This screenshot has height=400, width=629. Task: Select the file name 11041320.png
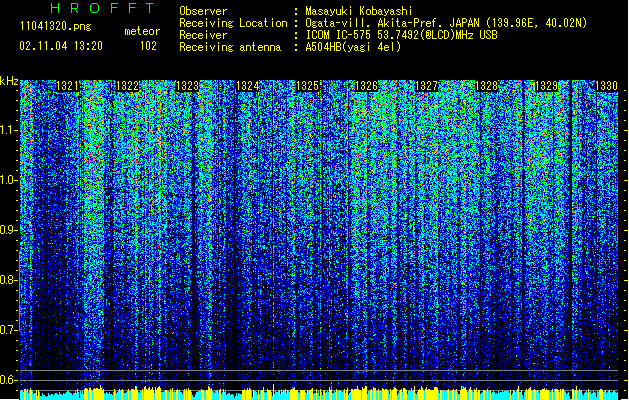(56, 26)
